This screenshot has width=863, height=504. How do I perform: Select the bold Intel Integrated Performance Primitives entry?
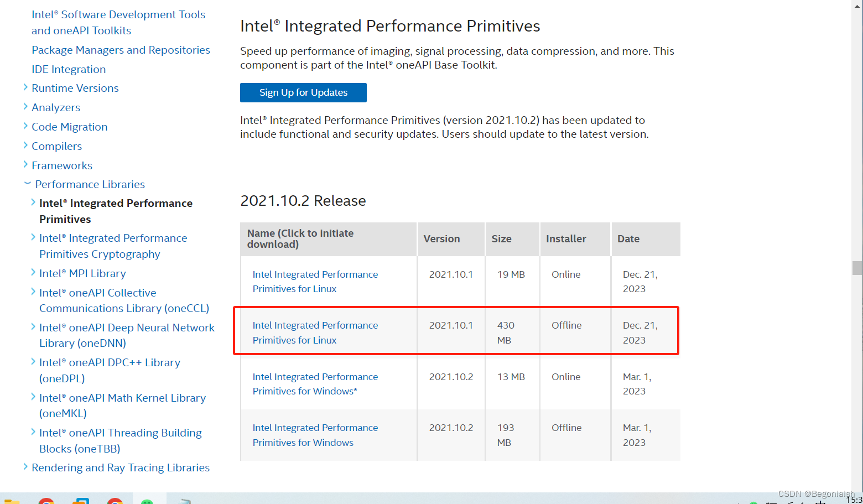click(116, 211)
